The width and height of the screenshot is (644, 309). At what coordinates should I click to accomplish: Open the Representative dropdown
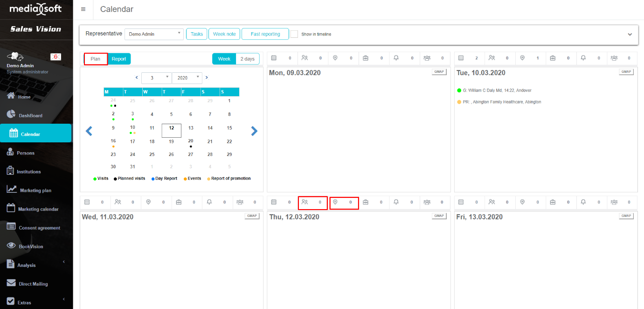(x=154, y=34)
